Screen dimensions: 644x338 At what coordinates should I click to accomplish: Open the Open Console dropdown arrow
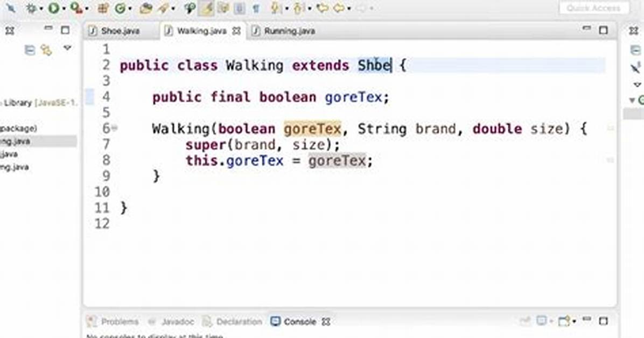(x=574, y=321)
